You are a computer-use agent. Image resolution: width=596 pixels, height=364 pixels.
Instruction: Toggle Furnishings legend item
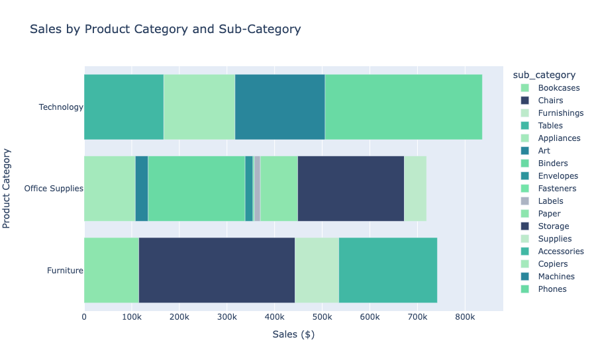pos(552,113)
